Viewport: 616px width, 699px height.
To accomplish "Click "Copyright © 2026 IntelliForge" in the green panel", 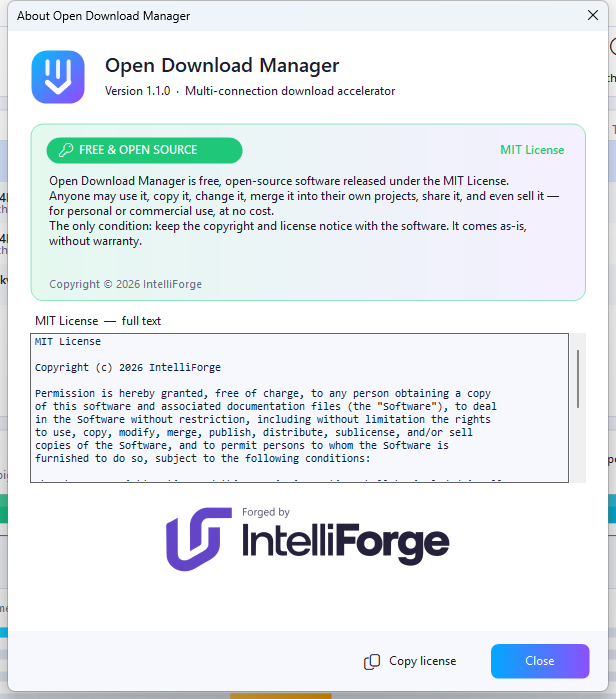I will pos(125,284).
